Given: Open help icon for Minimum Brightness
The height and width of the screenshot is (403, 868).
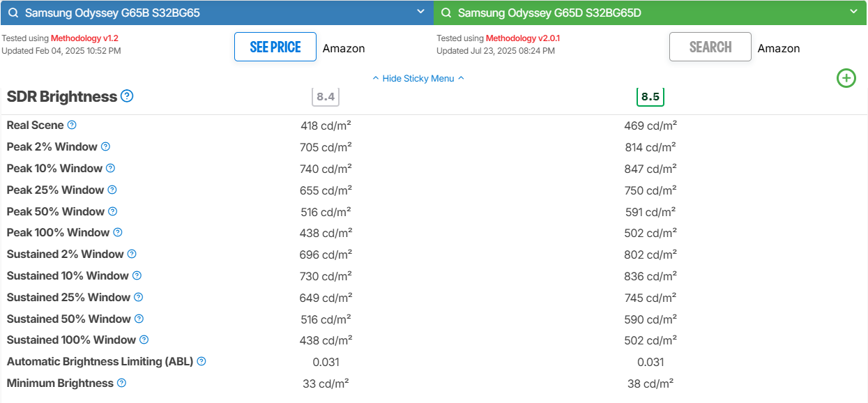Looking at the screenshot, I should pos(121,383).
